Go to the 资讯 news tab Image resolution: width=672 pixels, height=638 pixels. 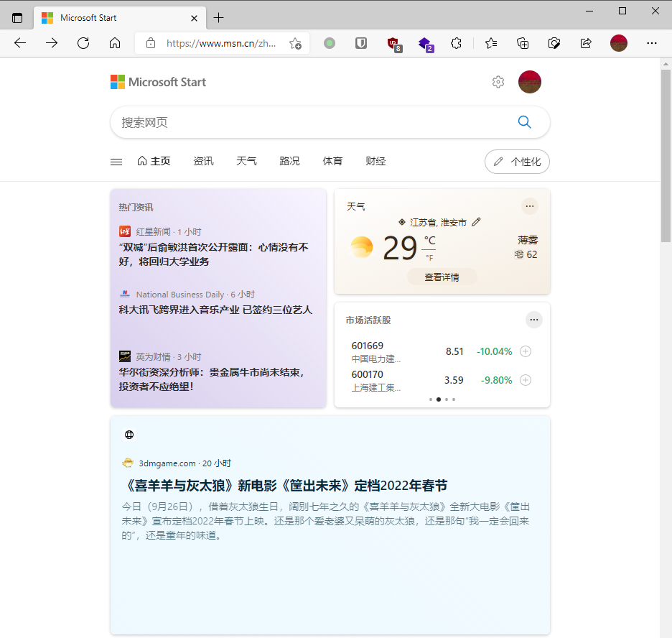point(203,161)
